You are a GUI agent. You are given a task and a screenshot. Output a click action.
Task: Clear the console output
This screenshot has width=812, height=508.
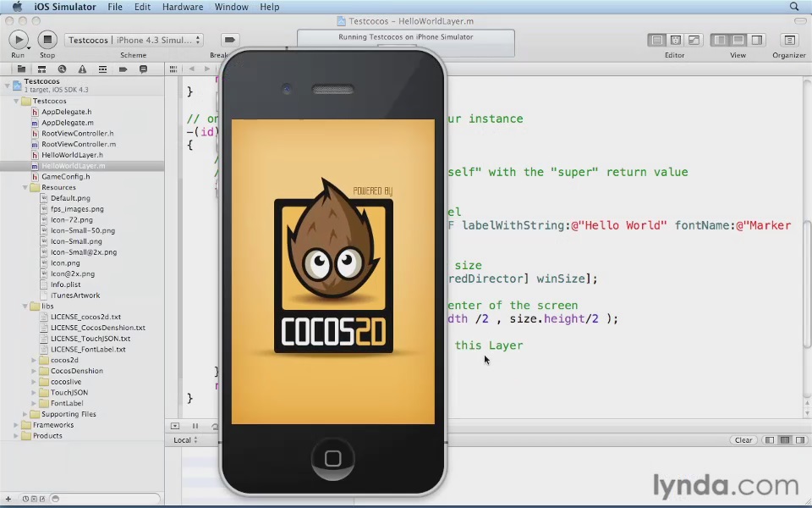pos(743,440)
